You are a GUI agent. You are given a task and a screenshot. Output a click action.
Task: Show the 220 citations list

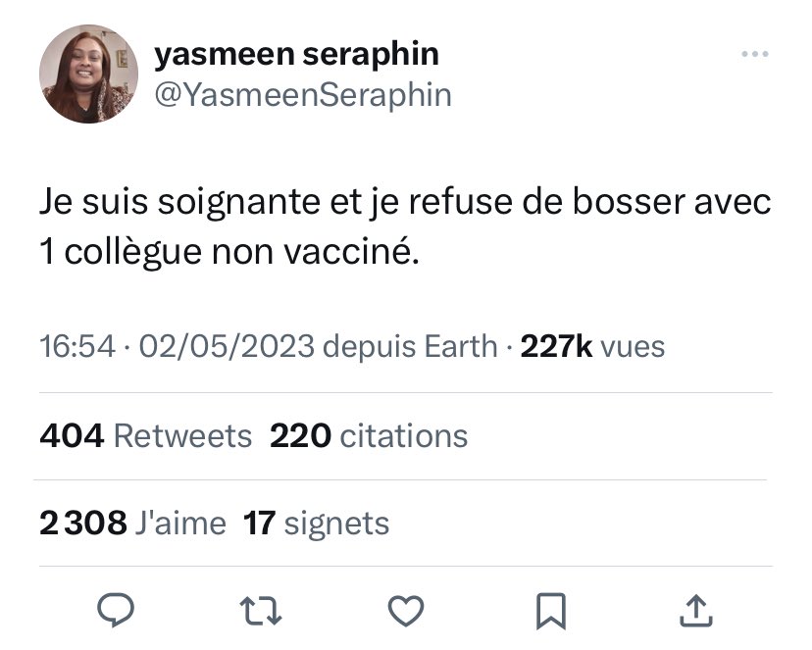coord(369,435)
